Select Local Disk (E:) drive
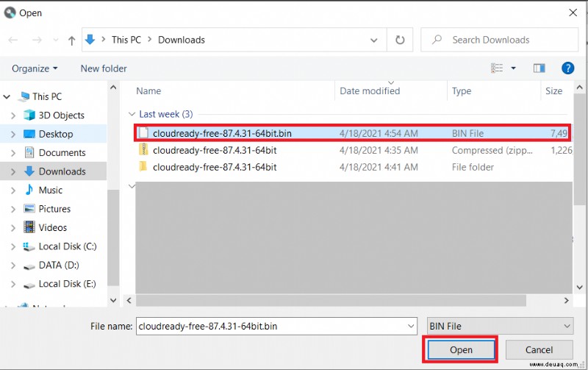 coord(68,284)
